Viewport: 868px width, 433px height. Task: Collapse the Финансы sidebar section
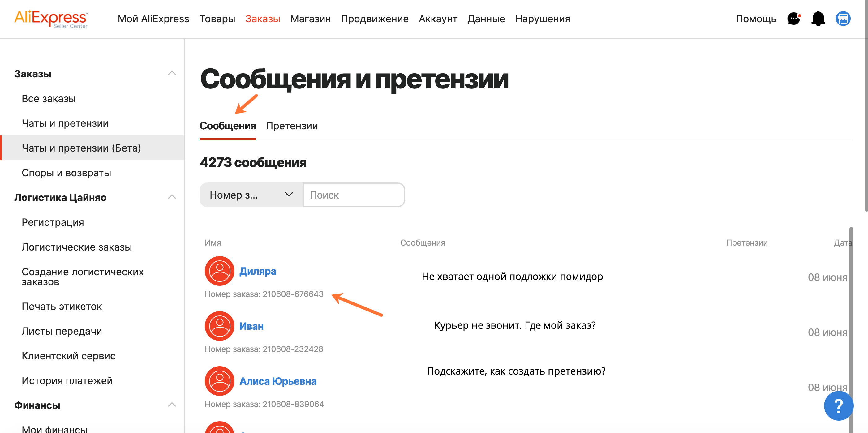click(172, 405)
